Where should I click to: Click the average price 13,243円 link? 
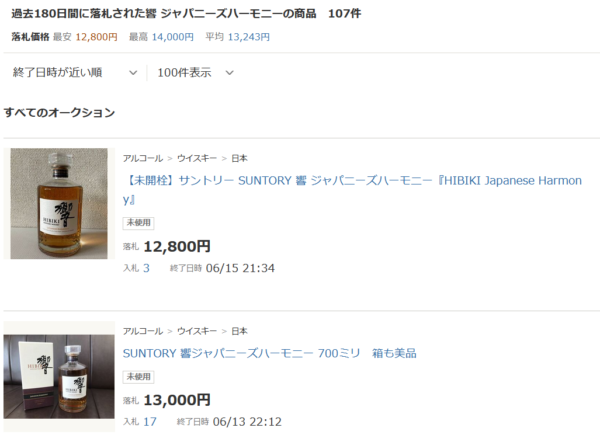pyautogui.click(x=249, y=37)
